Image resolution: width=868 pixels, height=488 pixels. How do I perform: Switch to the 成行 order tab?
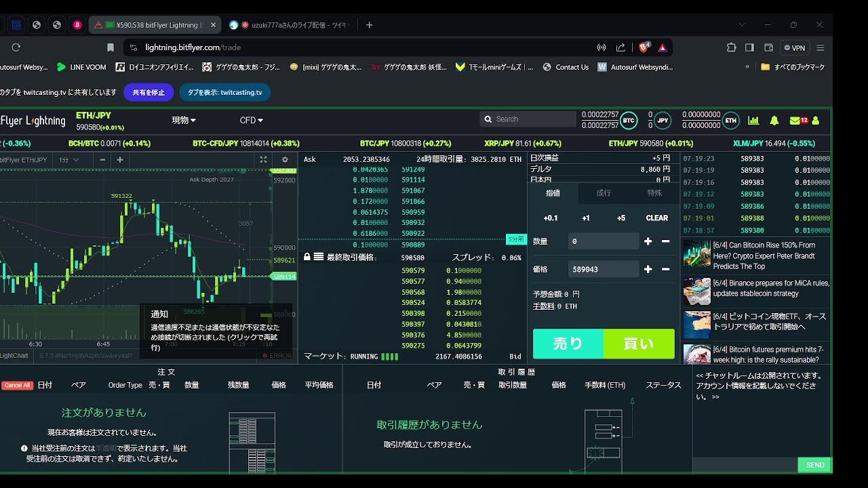(x=604, y=193)
